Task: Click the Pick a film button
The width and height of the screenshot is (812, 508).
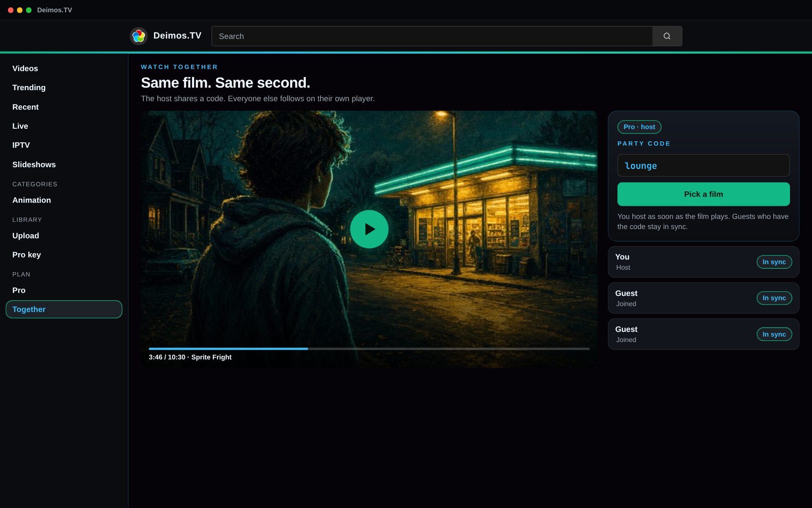Action: point(703,194)
